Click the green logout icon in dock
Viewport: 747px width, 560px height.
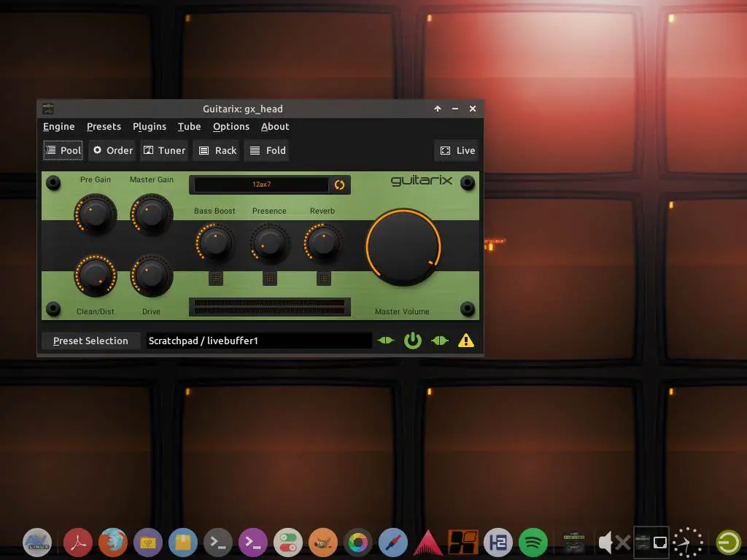[729, 542]
